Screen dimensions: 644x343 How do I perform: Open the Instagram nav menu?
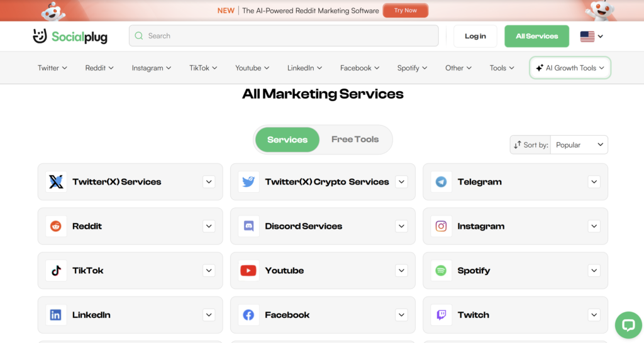click(x=151, y=68)
